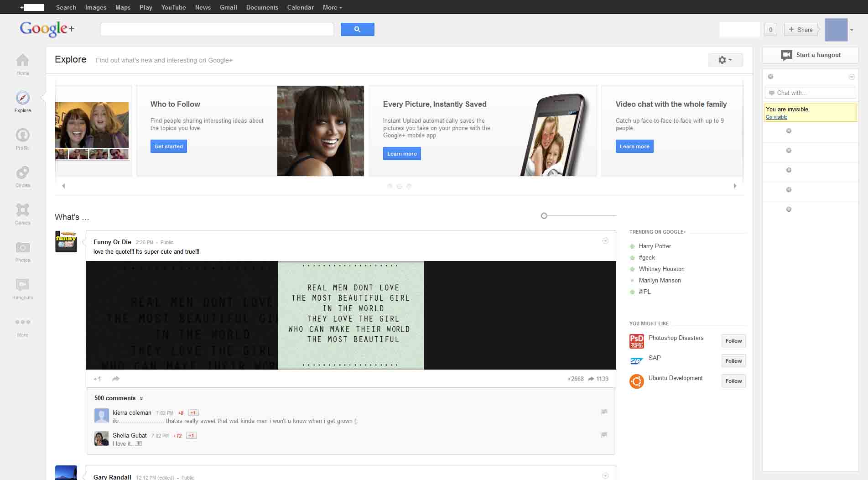This screenshot has height=480, width=868.
Task: Click the SAP logo icon
Action: click(x=637, y=361)
